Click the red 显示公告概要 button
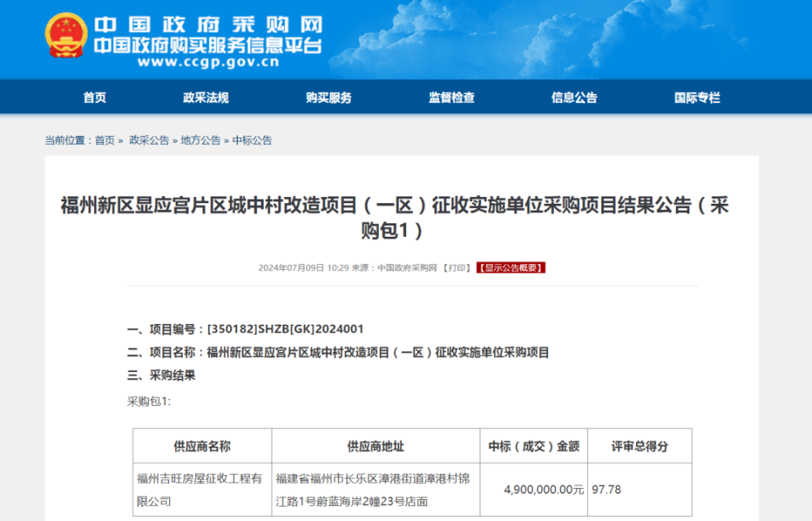This screenshot has width=812, height=521. point(511,268)
